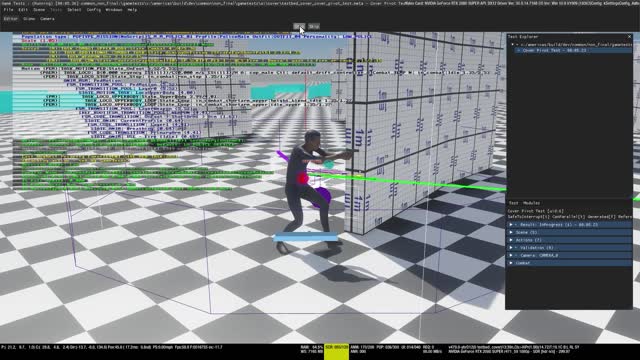Open the Help menu

click(x=132, y=10)
